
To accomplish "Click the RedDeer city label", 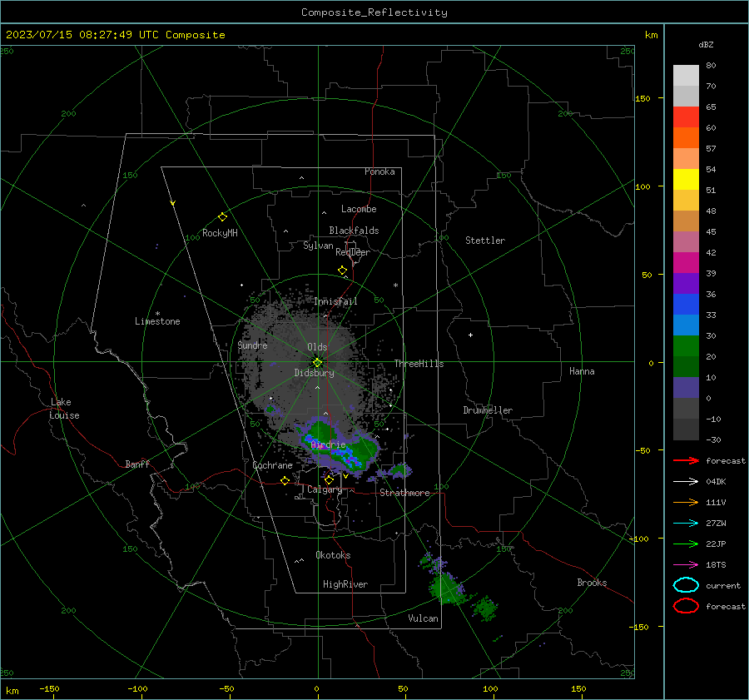I will [x=353, y=252].
